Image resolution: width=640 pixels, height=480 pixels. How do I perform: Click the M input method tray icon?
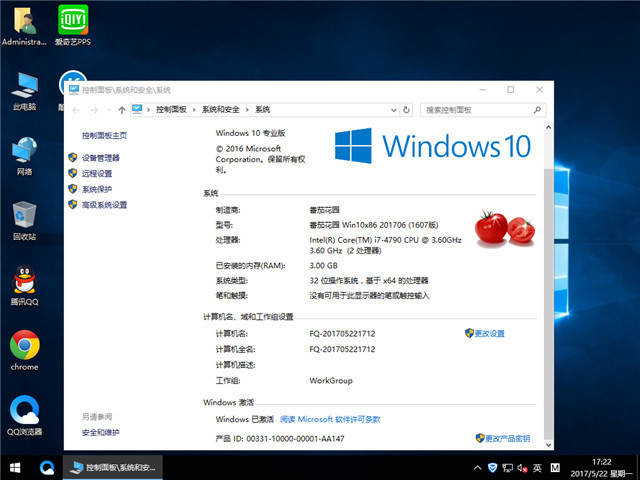(x=555, y=468)
